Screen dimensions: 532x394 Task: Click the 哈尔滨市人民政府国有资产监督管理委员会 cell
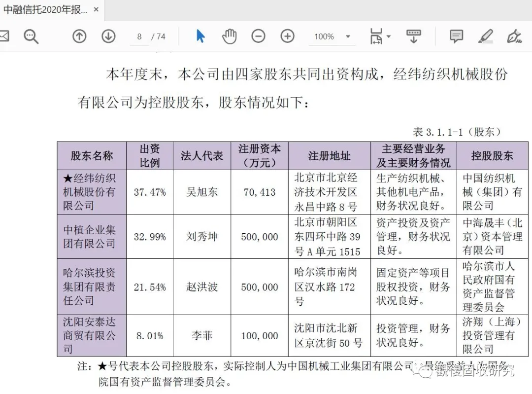tap(492, 287)
